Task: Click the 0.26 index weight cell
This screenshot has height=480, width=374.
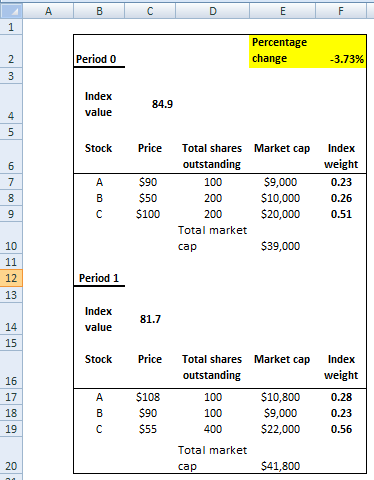Action: coord(341,198)
